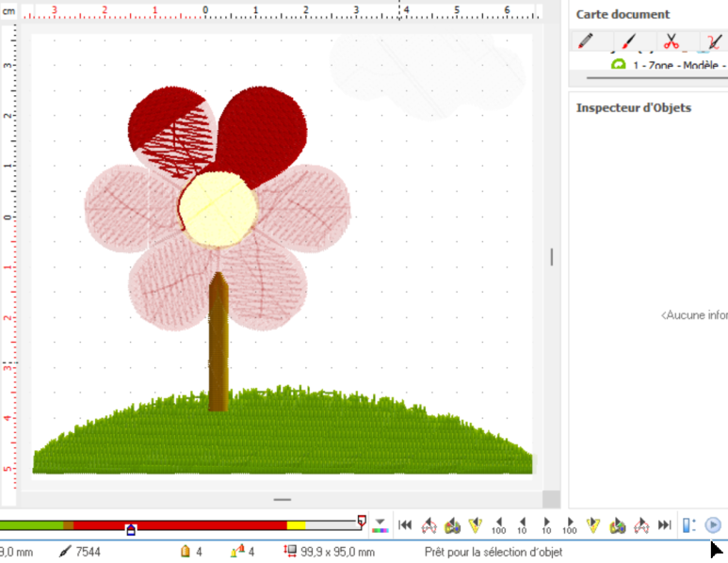
Task: Go to previous color change marker
Action: (476, 525)
